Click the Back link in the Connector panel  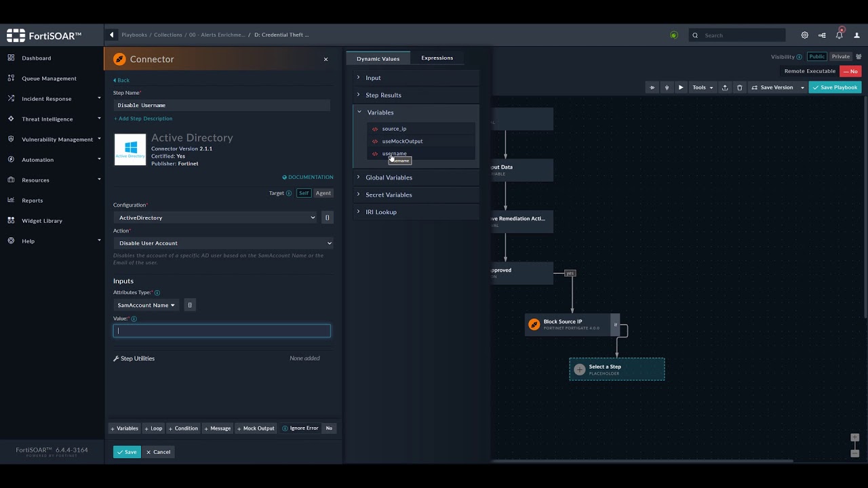[121, 81]
